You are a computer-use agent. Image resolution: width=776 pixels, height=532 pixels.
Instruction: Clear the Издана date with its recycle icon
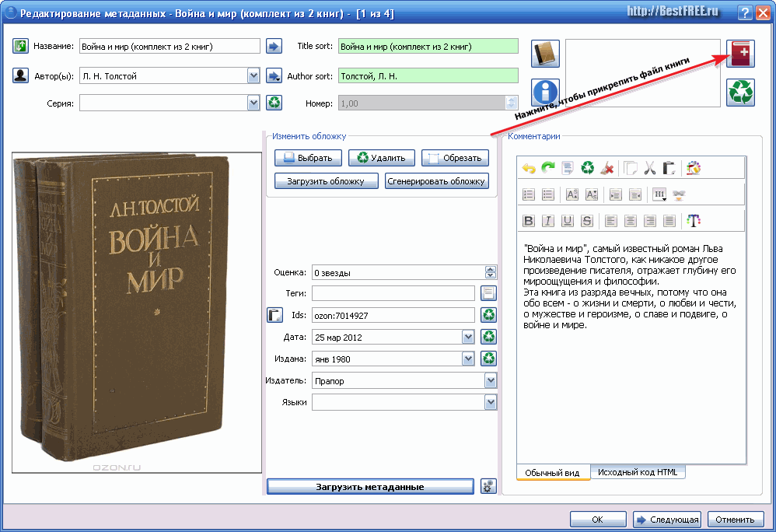(x=488, y=359)
